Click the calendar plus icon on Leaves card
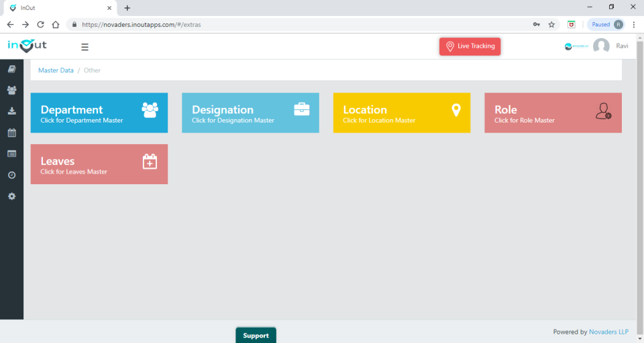 (x=150, y=161)
